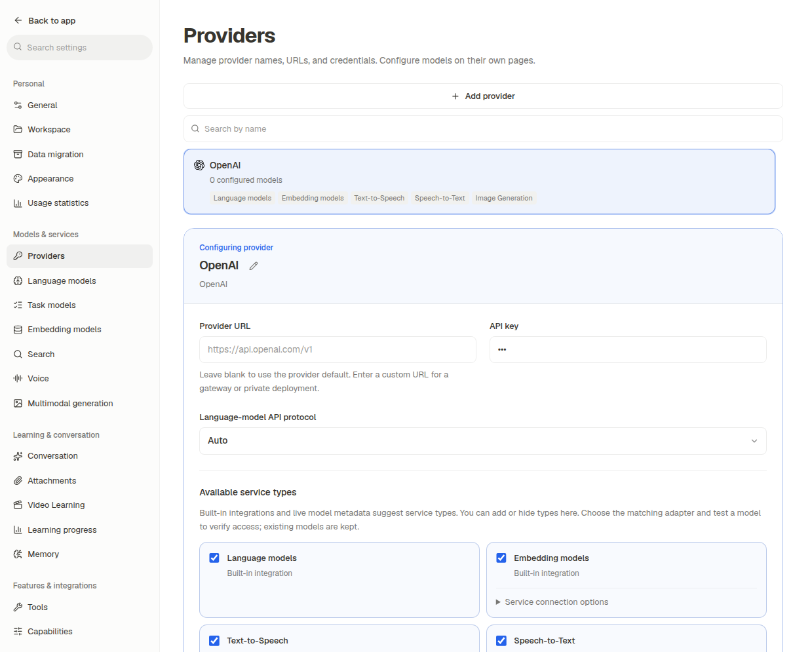The image size is (812, 652).
Task: Click the pencil icon to rename OpenAI
Action: tap(254, 265)
